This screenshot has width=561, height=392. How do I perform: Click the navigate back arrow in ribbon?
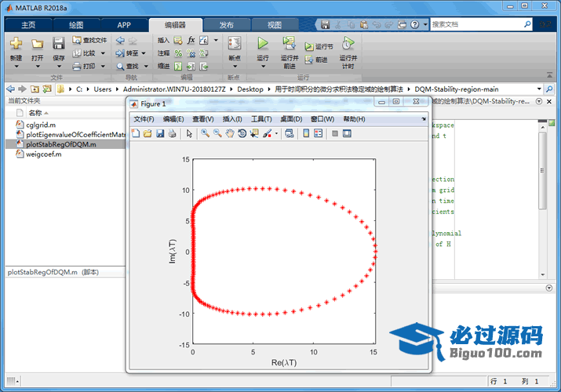[120, 41]
